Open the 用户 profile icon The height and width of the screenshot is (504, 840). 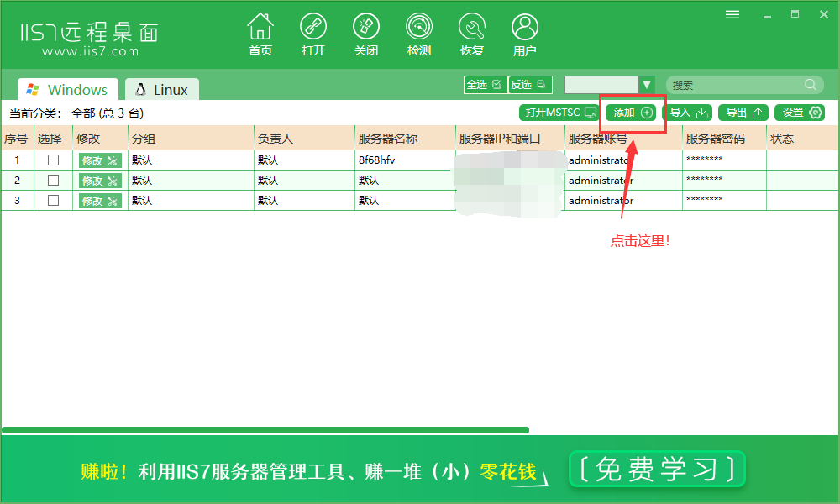(x=524, y=27)
